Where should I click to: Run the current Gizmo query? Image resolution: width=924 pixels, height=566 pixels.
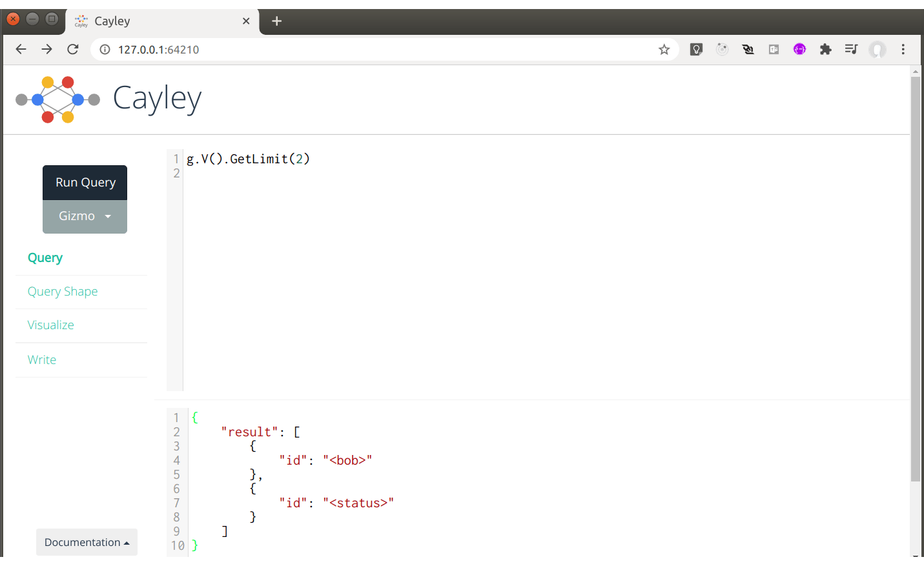pyautogui.click(x=85, y=182)
